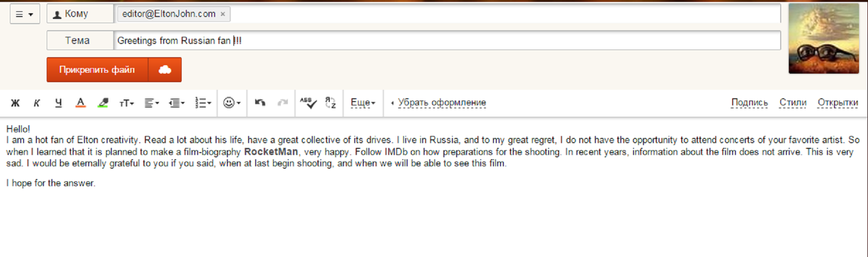Click Убрать оформление link
The height and width of the screenshot is (257, 868).
[442, 103]
